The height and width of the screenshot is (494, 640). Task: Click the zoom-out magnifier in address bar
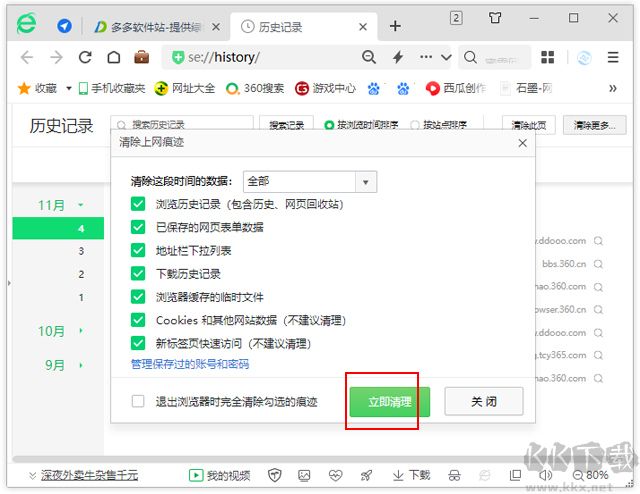(369, 57)
